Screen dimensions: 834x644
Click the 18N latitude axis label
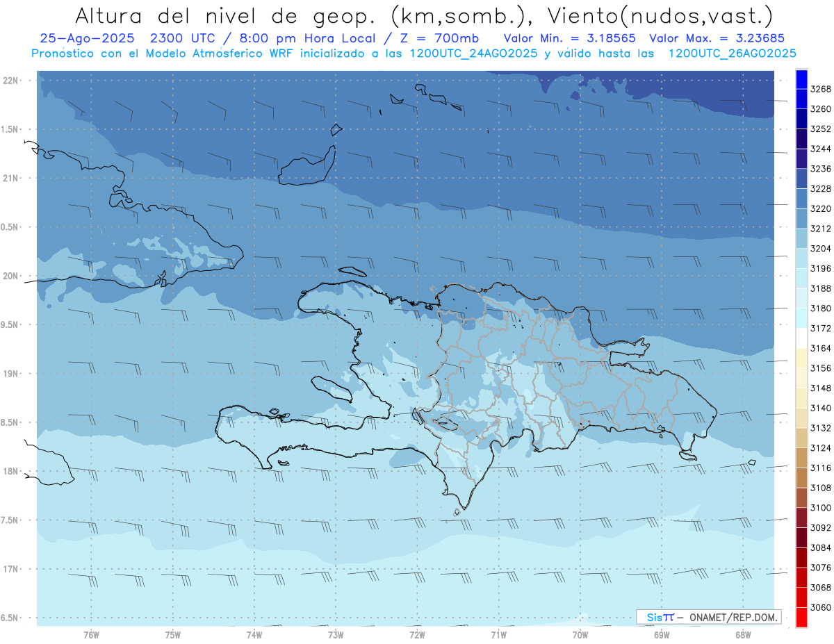pos(10,471)
